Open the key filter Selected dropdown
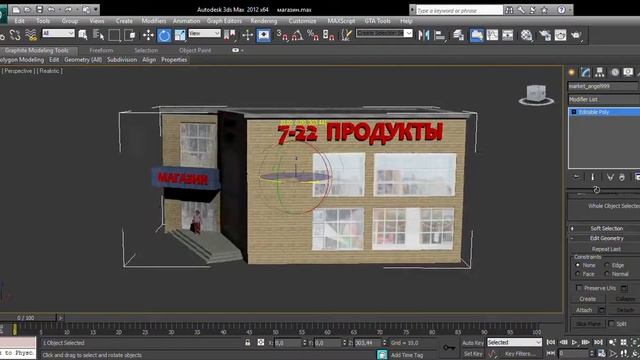The width and height of the screenshot is (640, 360). (514, 342)
